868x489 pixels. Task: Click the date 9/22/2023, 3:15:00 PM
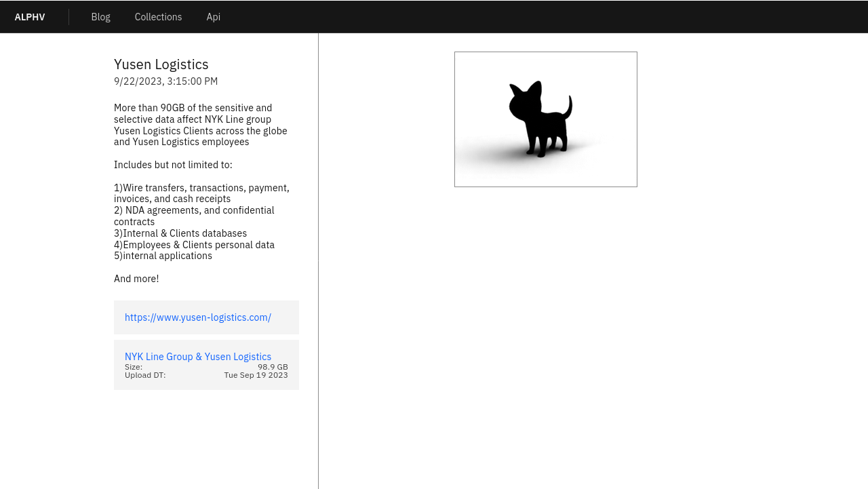(x=166, y=81)
